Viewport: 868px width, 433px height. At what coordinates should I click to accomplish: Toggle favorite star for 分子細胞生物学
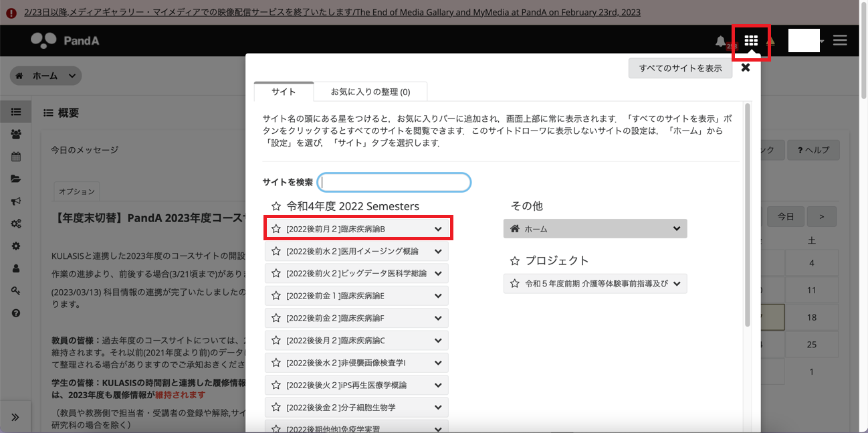[x=276, y=408]
